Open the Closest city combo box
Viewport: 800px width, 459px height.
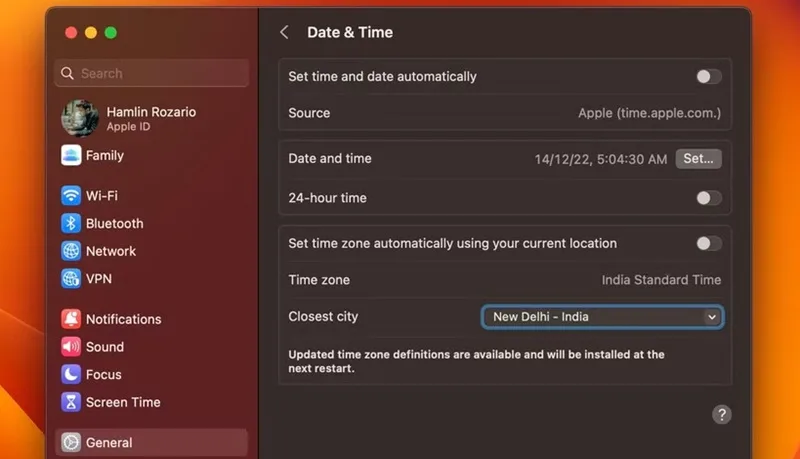(x=602, y=317)
